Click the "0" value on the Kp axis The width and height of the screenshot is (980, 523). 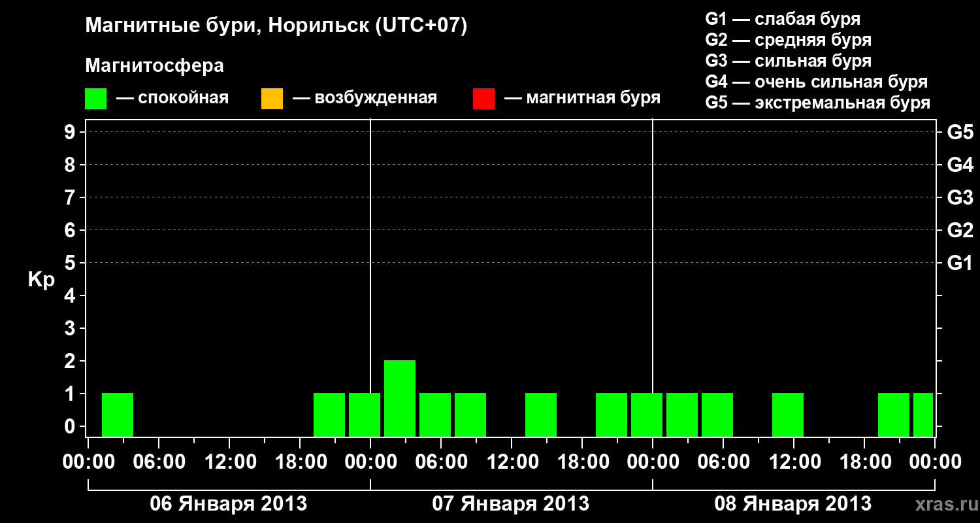click(x=71, y=426)
